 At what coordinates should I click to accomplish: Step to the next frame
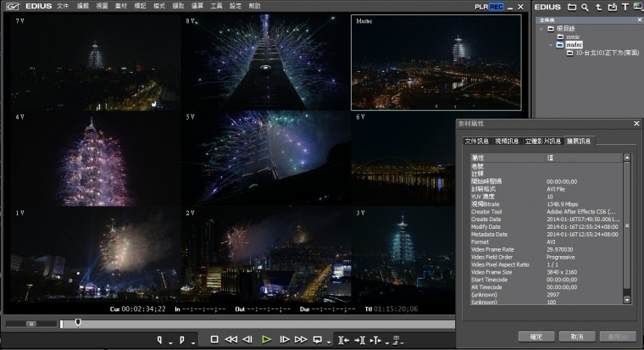coord(284,339)
